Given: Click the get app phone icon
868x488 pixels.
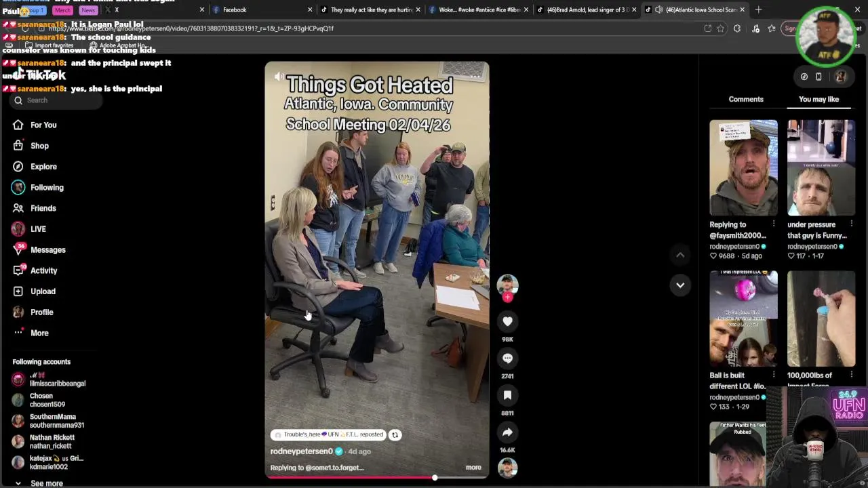Looking at the screenshot, I should [818, 77].
